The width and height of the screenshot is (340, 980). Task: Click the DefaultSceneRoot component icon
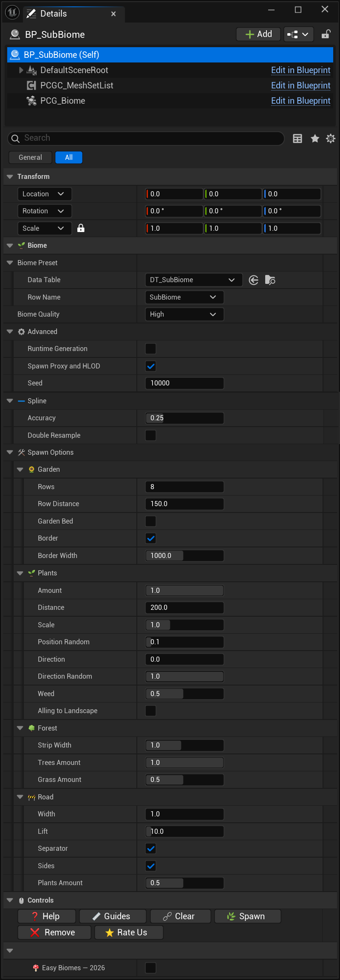pos(31,70)
